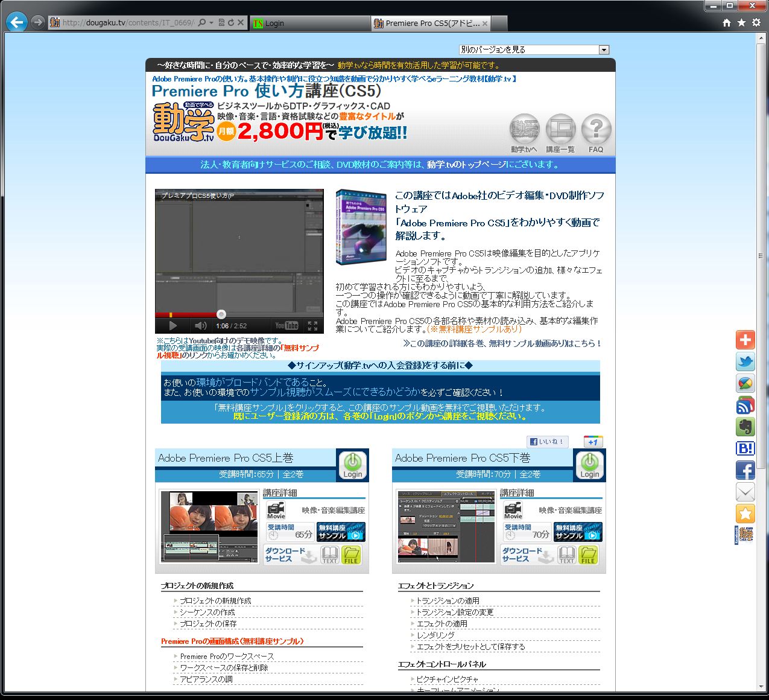Screen dimensions: 769x700
Task: Stop loading with the address bar X
Action: coord(241,23)
